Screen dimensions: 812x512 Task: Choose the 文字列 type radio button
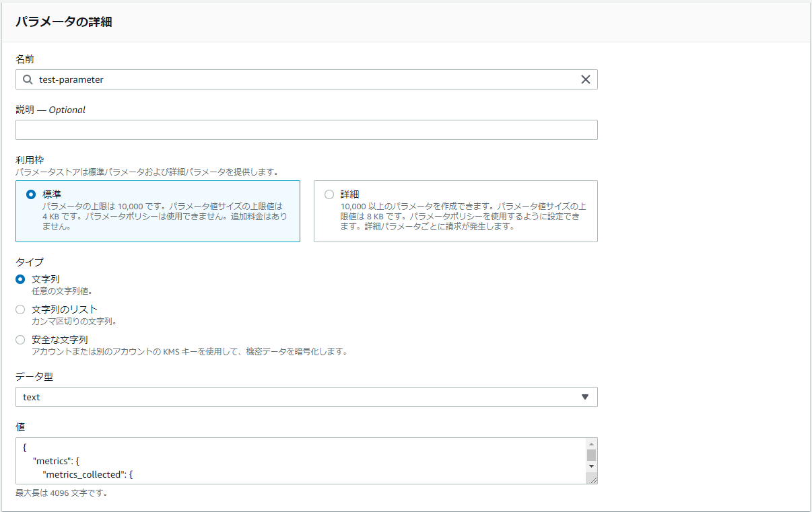20,279
